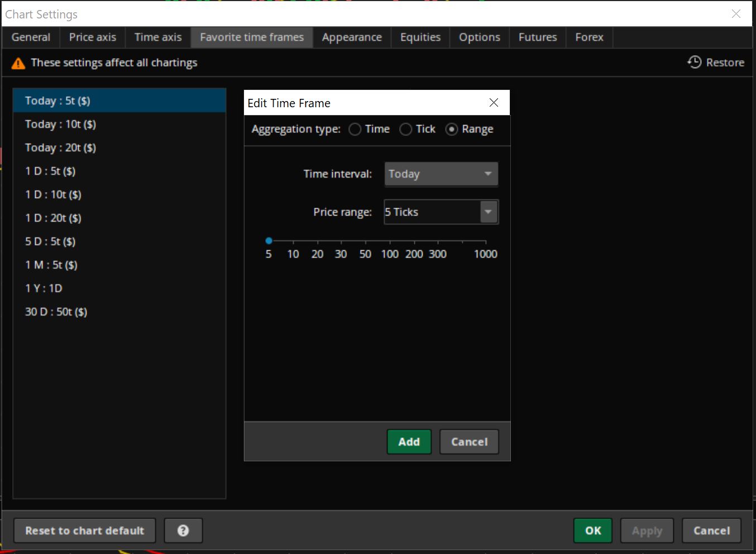The width and height of the screenshot is (756, 554).
Task: Select the 'Today : 10t ($)' entry
Action: 119,124
